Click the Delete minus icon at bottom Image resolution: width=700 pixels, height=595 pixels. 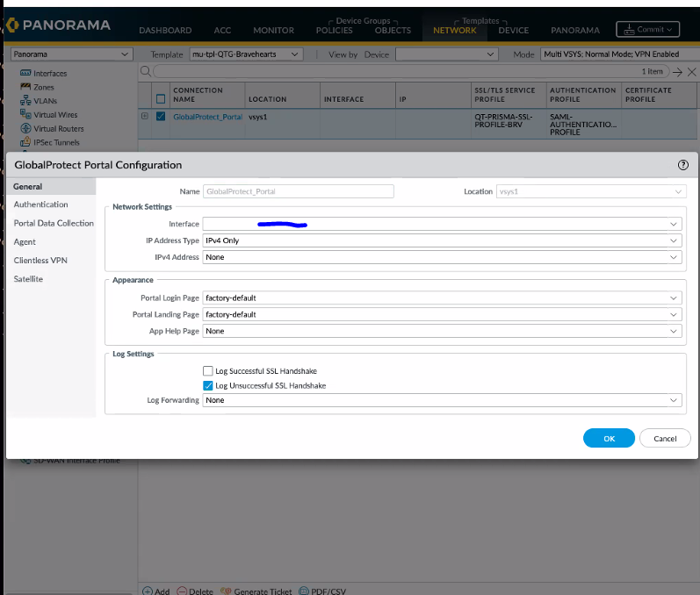pyautogui.click(x=182, y=591)
